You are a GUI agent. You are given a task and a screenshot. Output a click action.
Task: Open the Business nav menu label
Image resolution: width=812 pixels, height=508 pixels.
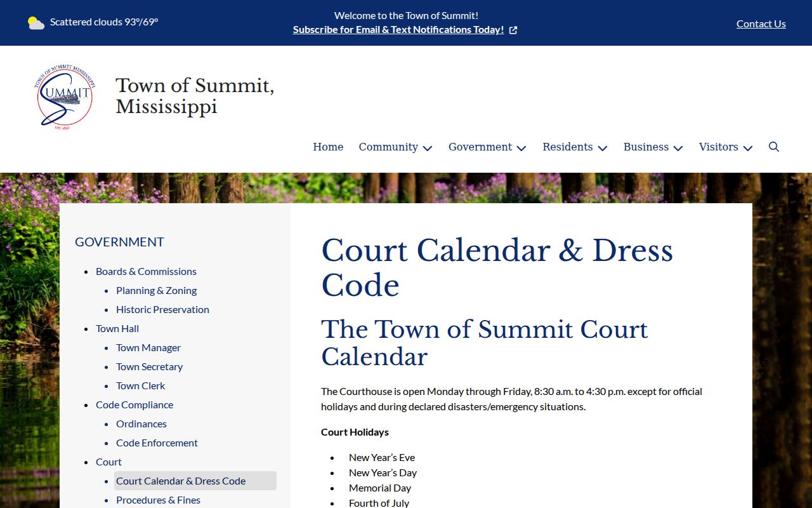click(646, 147)
